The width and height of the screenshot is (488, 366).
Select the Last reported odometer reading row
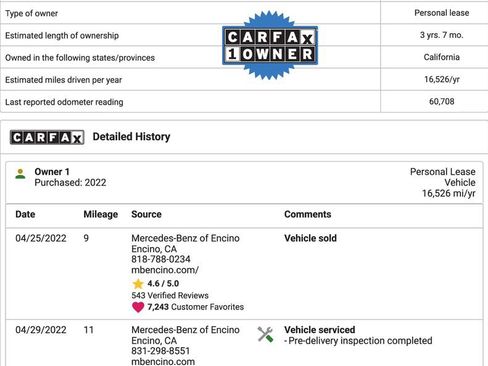coord(244,102)
